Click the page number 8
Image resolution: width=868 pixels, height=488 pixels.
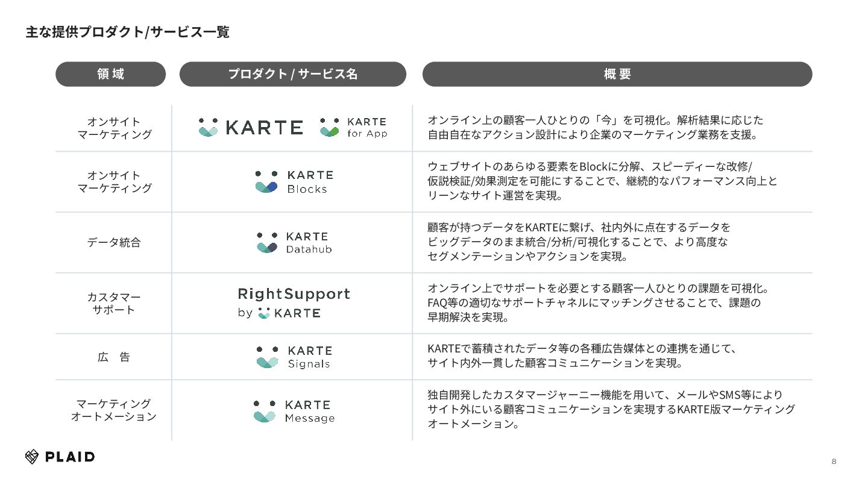coord(834,461)
